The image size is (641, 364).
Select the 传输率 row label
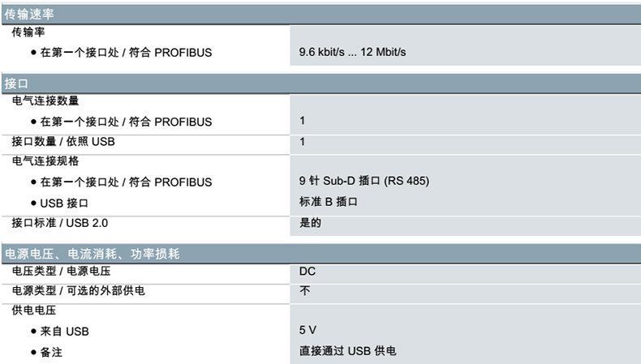pos(28,32)
